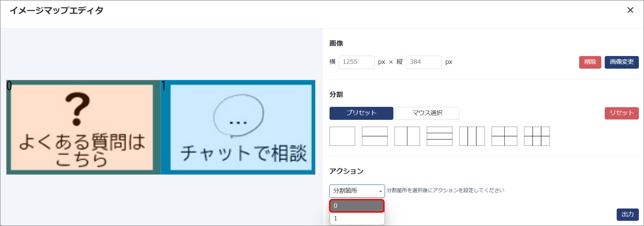This screenshot has width=644, height=226.
Task: Focus the 横 width field showing 1255
Action: point(357,62)
